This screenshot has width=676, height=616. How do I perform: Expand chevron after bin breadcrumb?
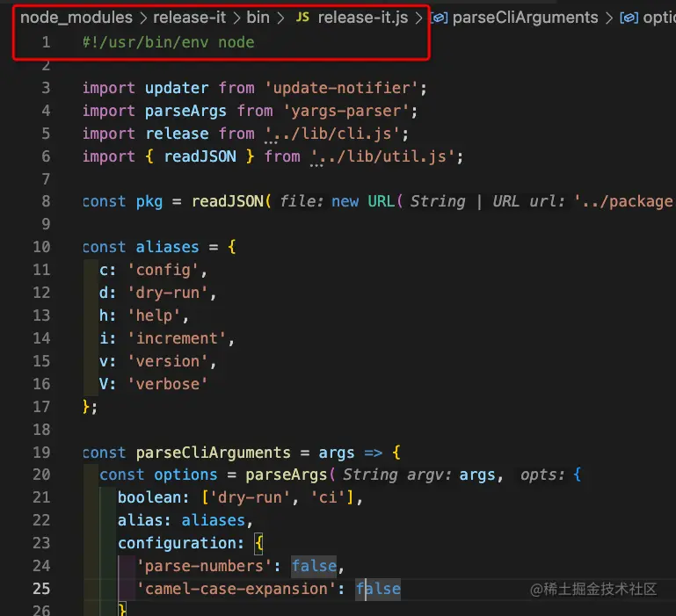tap(280, 18)
